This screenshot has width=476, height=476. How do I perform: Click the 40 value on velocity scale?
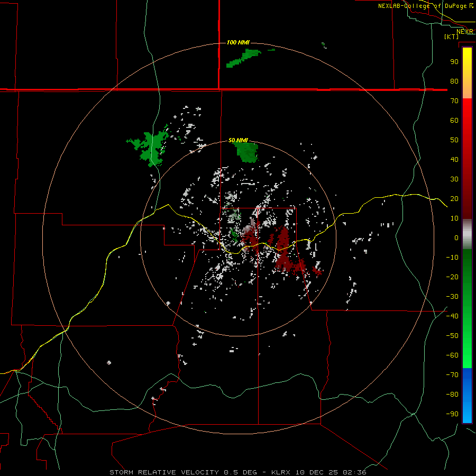click(454, 160)
